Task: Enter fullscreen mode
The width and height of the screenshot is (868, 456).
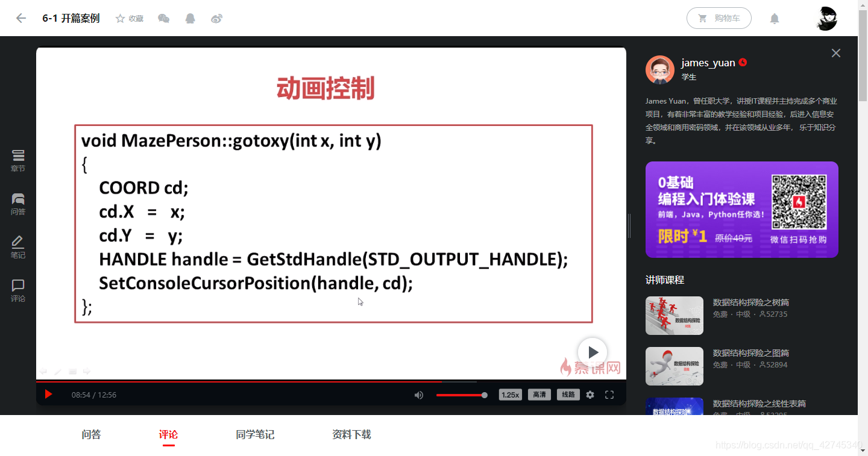Action: tap(609, 395)
